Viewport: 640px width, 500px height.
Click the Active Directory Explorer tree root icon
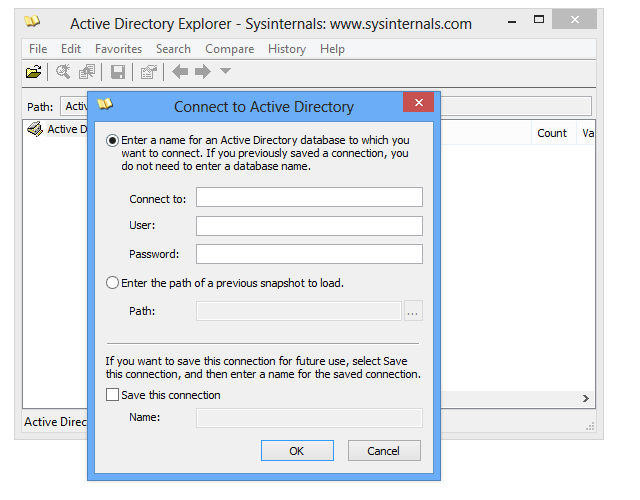coord(35,129)
